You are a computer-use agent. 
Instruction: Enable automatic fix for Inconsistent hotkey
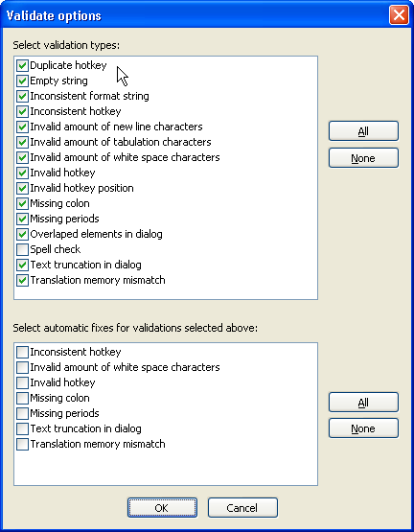[x=22, y=352]
